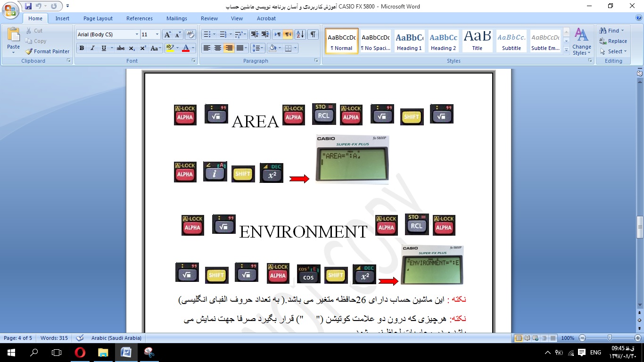The height and width of the screenshot is (362, 644).
Task: Open the font size dropdown
Action: point(157,34)
